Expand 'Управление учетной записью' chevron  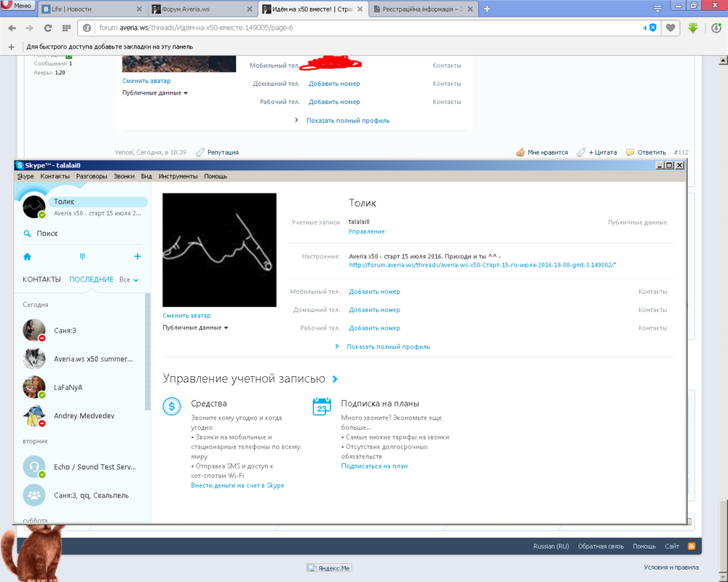[335, 379]
